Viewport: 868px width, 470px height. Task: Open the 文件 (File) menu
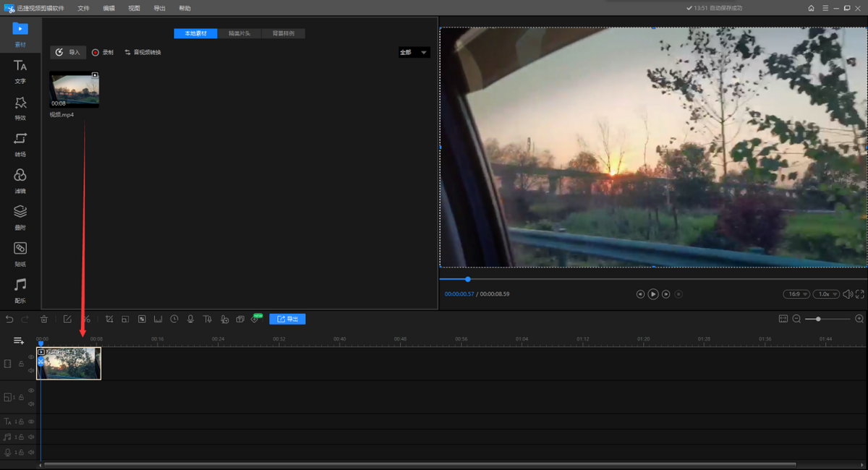(84, 8)
